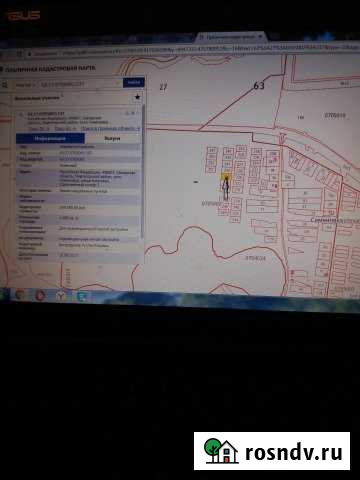
Task: Close the active browser tab
Action: (261, 36)
